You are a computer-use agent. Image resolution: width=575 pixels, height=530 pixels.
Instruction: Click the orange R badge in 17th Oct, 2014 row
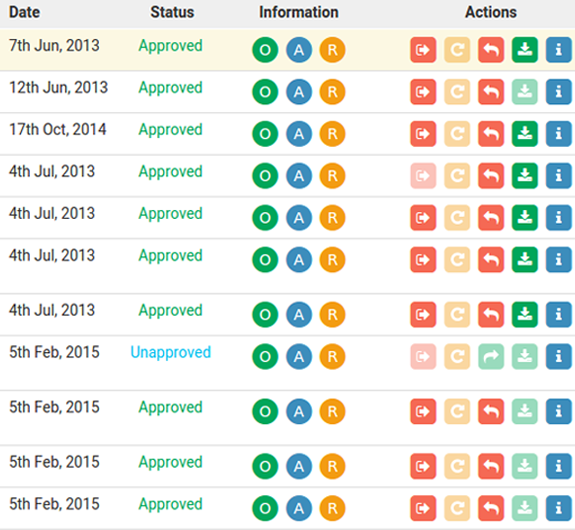pos(332,134)
